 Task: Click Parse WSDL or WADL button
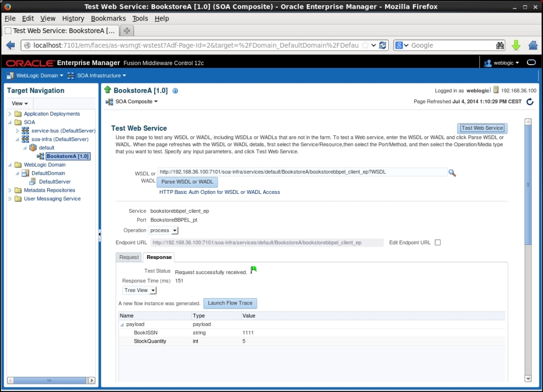click(x=187, y=182)
